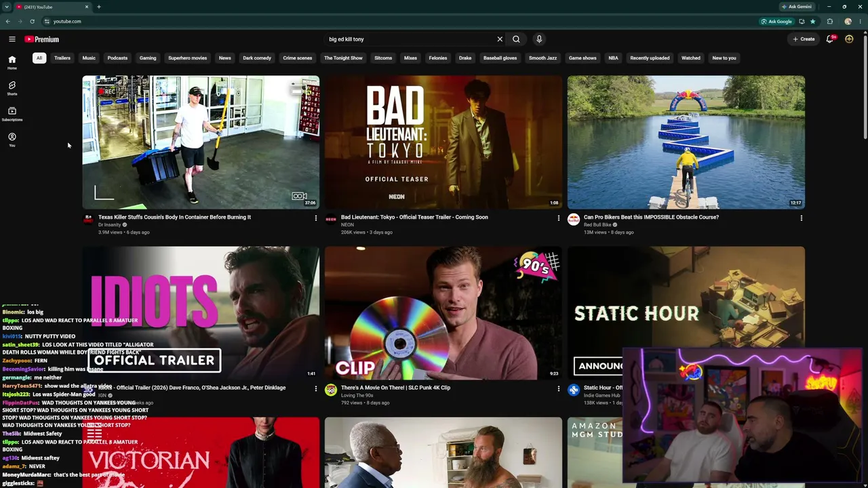Click the Loving The 90s channel avatar
Screen dimensions: 868x488
pyautogui.click(x=331, y=390)
